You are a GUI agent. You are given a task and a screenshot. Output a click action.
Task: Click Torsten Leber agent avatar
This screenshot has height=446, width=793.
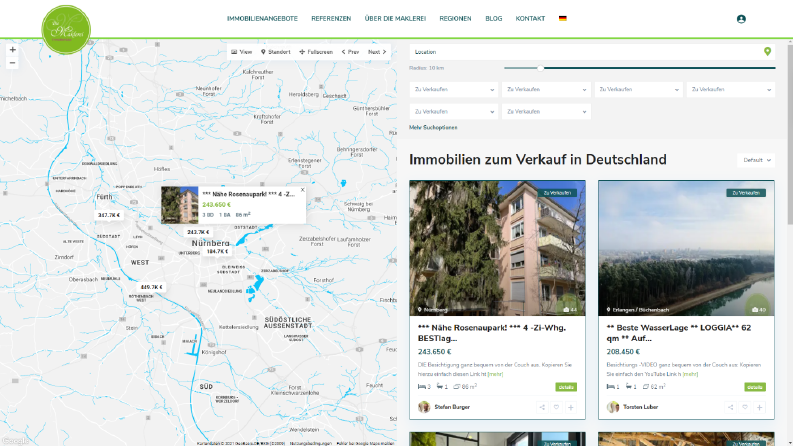tap(612, 407)
